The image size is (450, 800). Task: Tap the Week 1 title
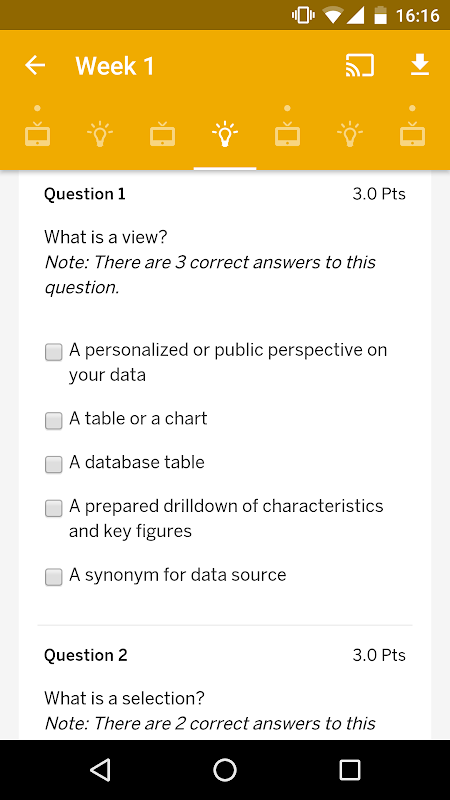pyautogui.click(x=115, y=66)
